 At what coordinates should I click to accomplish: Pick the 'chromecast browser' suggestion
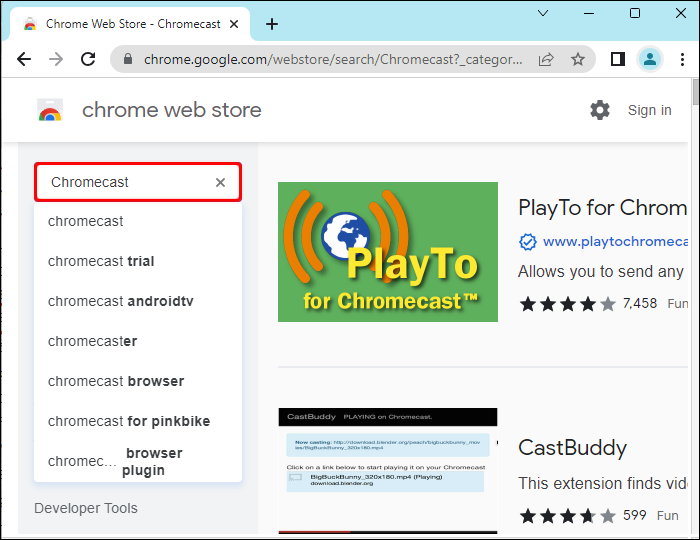click(x=116, y=381)
